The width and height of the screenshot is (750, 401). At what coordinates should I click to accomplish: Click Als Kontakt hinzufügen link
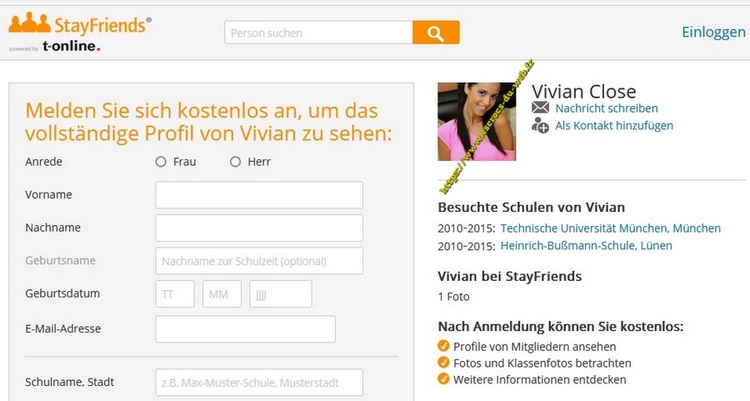point(614,125)
